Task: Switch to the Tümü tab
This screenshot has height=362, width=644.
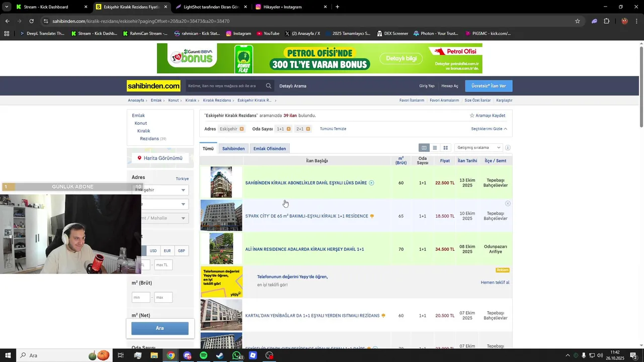Action: point(208,149)
